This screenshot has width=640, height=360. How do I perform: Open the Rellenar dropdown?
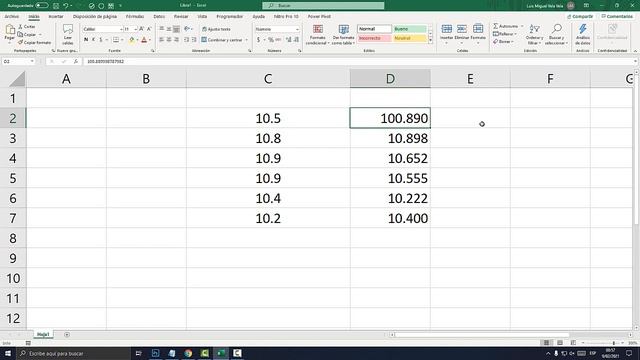pos(505,34)
